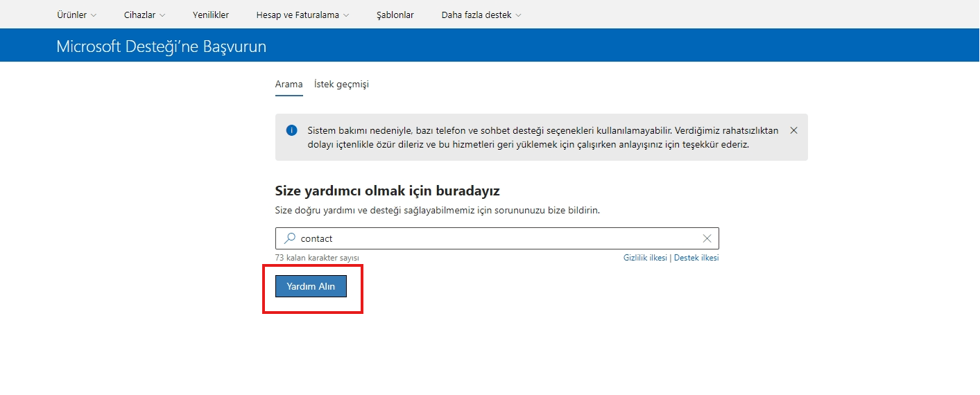Click the 'Size yardımcı olmak için buradayız' heading
The image size is (980, 395).
(x=388, y=191)
